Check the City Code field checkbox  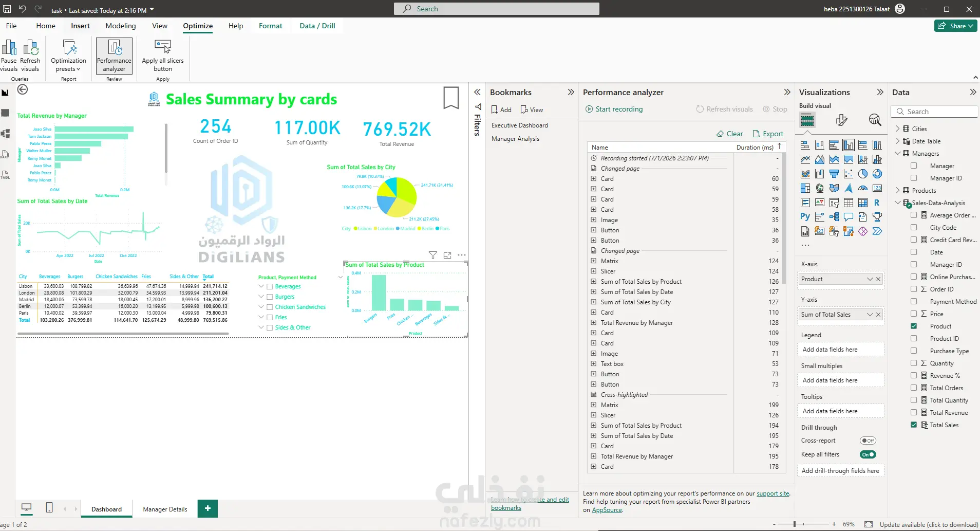pyautogui.click(x=914, y=227)
